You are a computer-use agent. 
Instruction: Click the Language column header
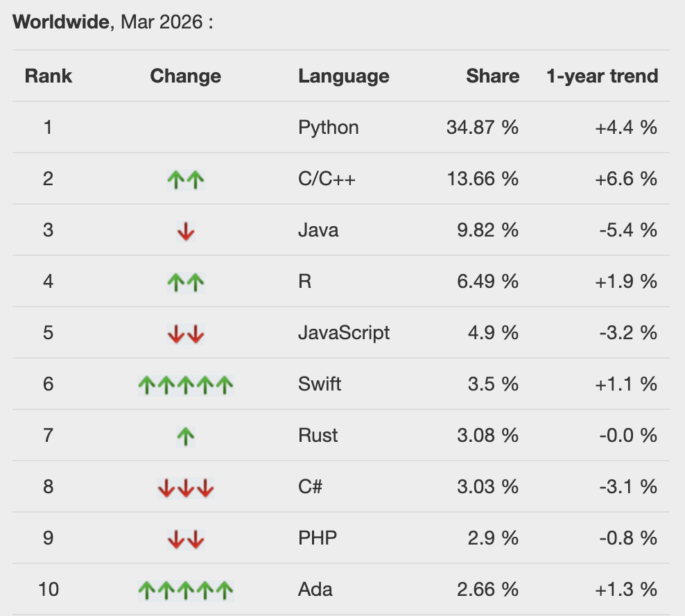344,76
